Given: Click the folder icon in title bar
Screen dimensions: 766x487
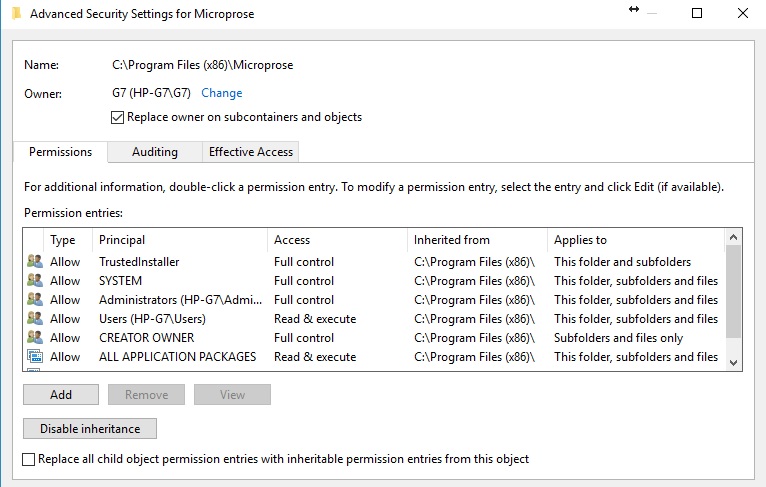Looking at the screenshot, I should pos(16,13).
